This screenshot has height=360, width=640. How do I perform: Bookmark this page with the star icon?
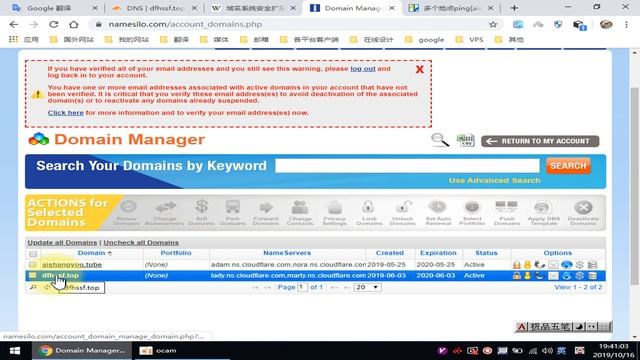(493, 24)
